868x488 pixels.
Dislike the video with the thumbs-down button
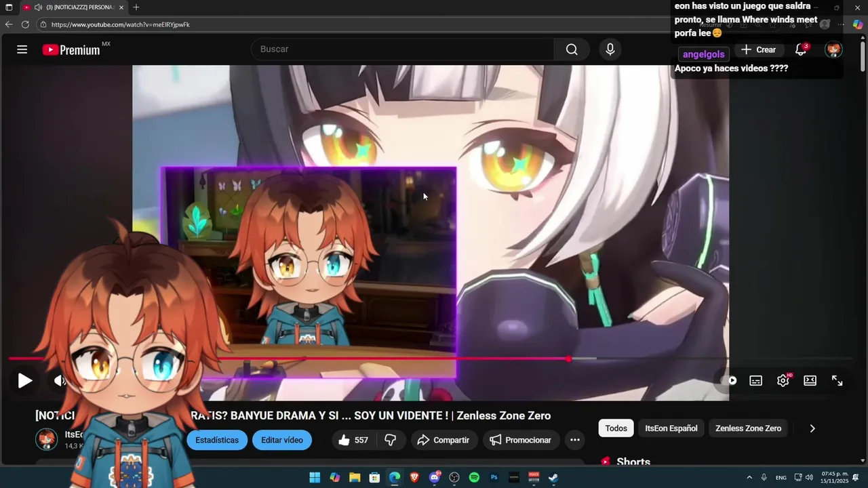point(391,440)
